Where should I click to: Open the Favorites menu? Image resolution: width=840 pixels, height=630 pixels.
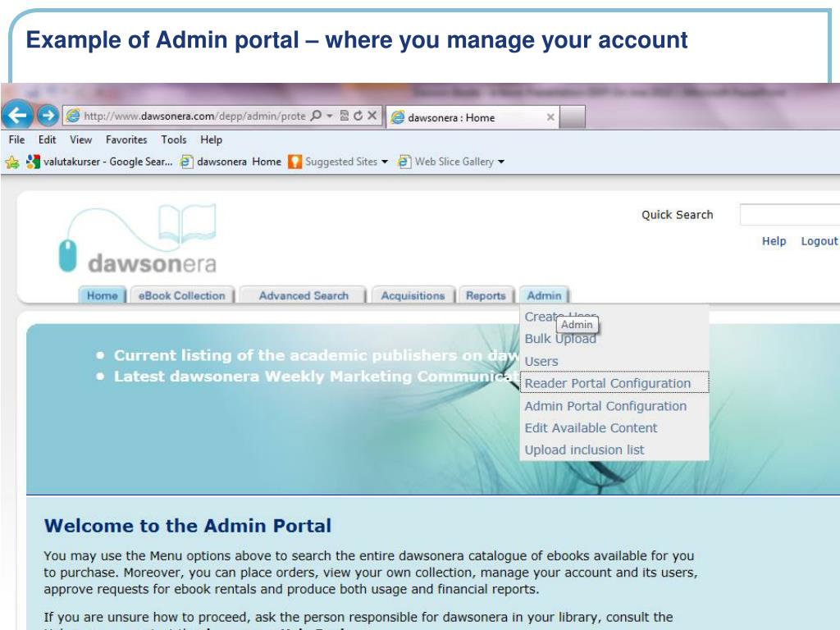click(126, 139)
